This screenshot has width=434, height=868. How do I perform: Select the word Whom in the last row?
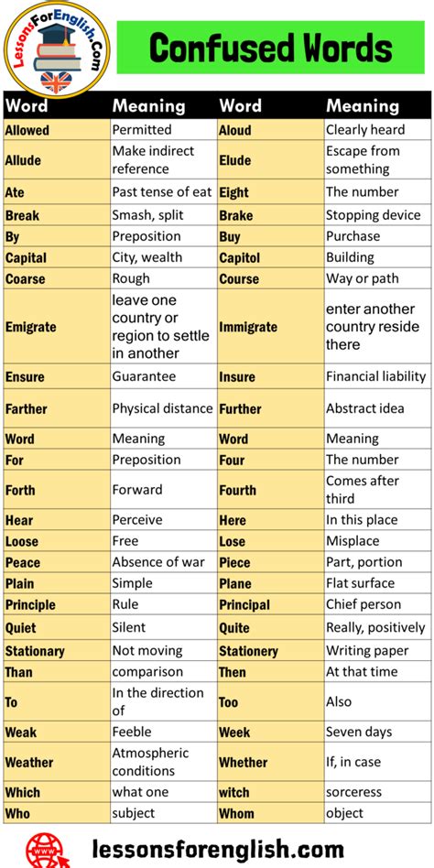[x=237, y=813]
